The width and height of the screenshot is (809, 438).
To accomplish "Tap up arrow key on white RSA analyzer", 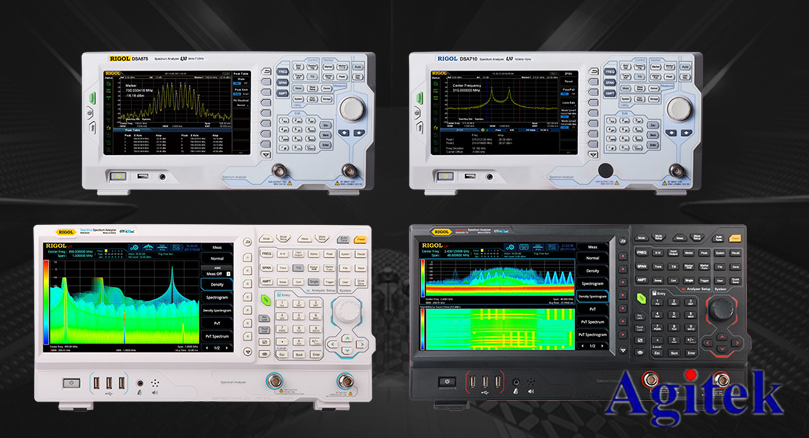I will [347, 337].
